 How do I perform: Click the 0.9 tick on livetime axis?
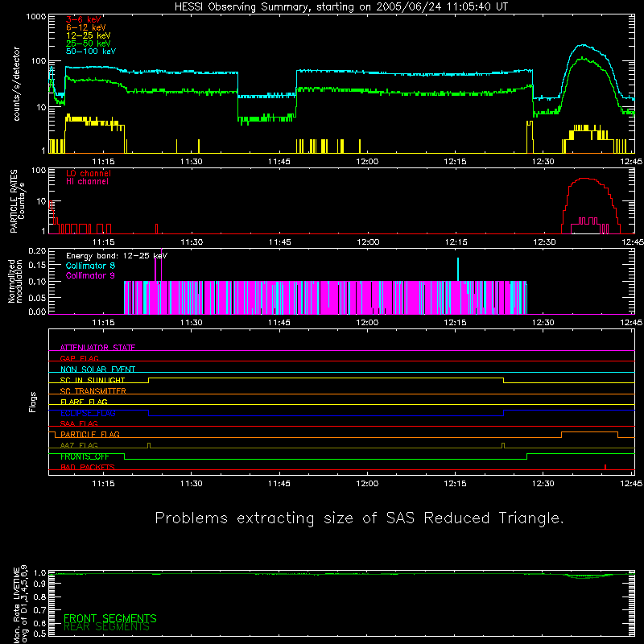coord(39,584)
